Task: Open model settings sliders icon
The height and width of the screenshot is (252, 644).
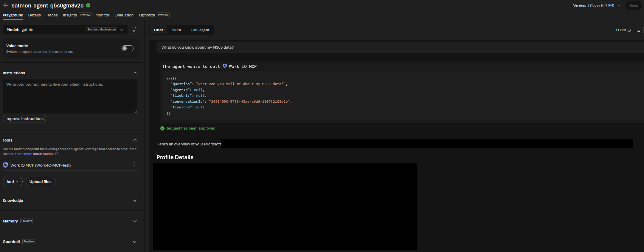Action: coord(135,30)
